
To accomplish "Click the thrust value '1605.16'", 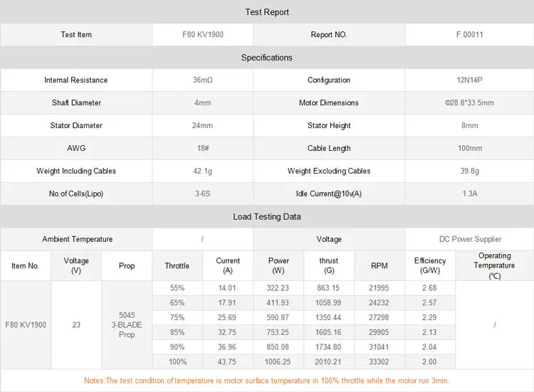I will coord(328,332).
